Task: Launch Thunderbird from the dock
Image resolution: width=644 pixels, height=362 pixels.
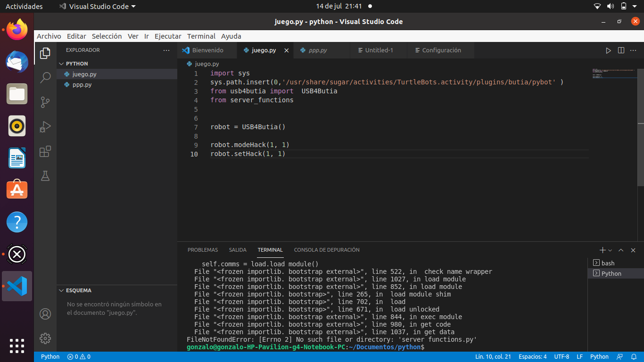Action: point(17,61)
